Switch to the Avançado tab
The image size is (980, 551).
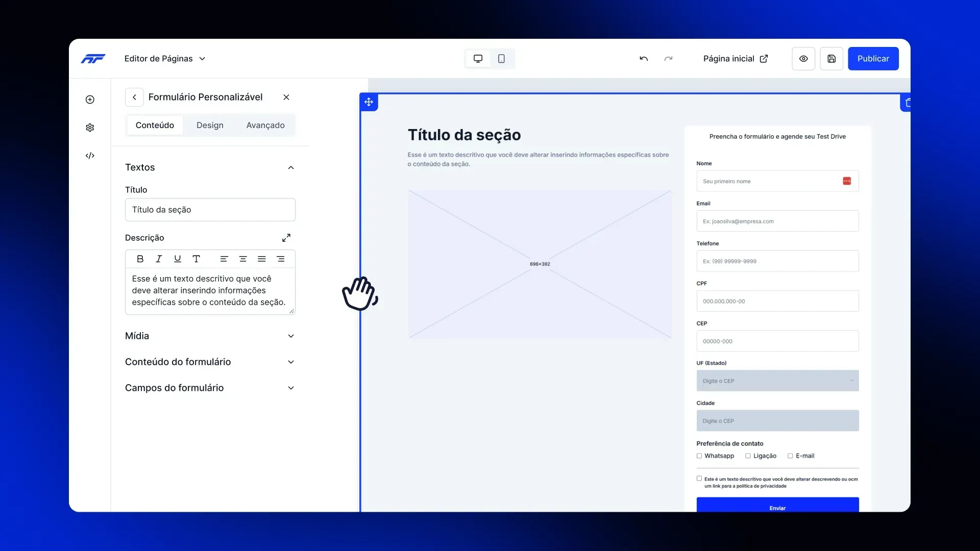(265, 126)
